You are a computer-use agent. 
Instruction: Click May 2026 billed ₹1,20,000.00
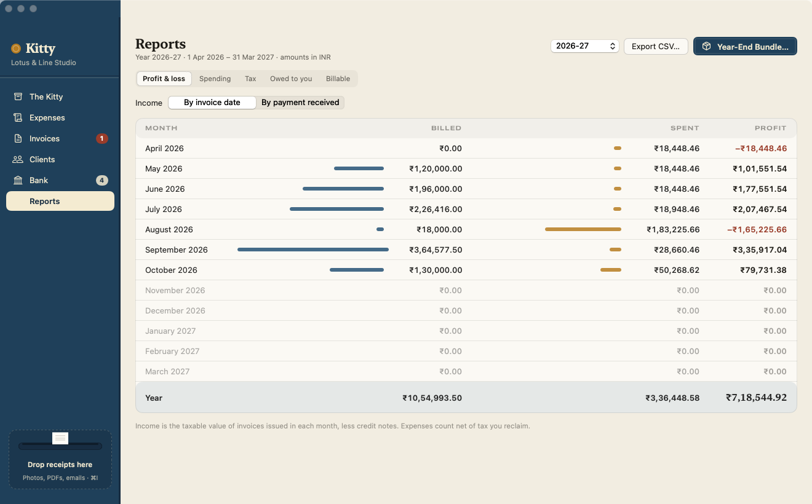click(x=436, y=168)
